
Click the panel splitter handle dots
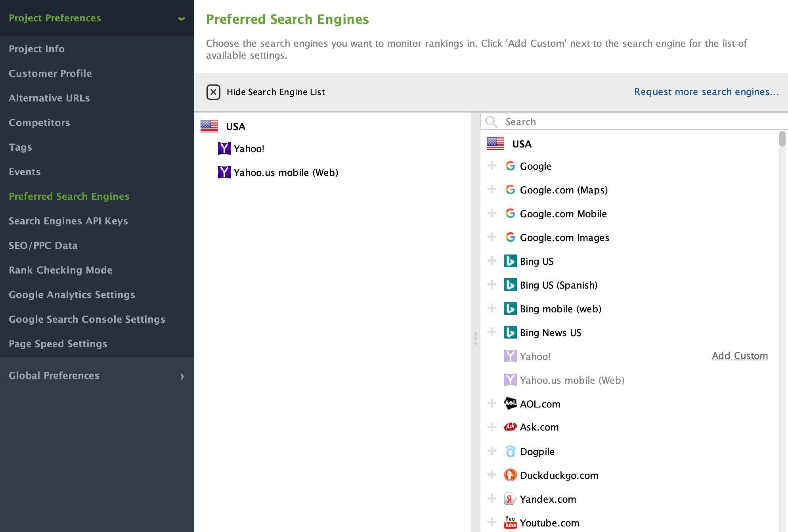coord(475,339)
